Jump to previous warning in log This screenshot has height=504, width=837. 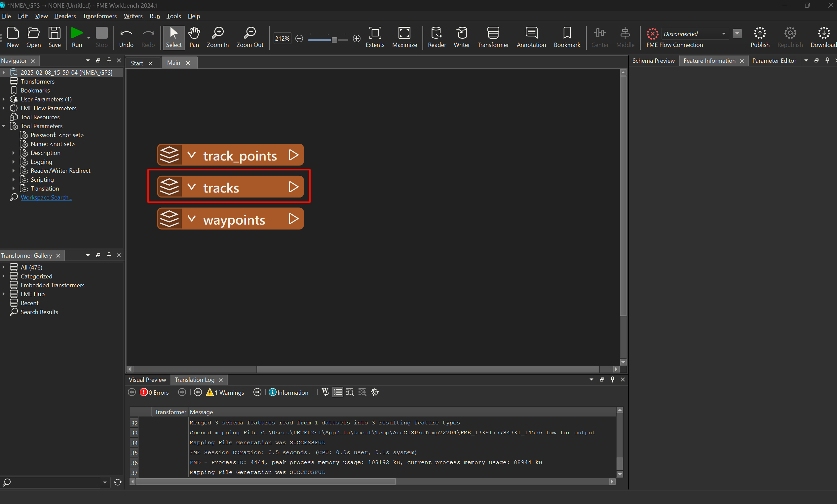(x=198, y=392)
